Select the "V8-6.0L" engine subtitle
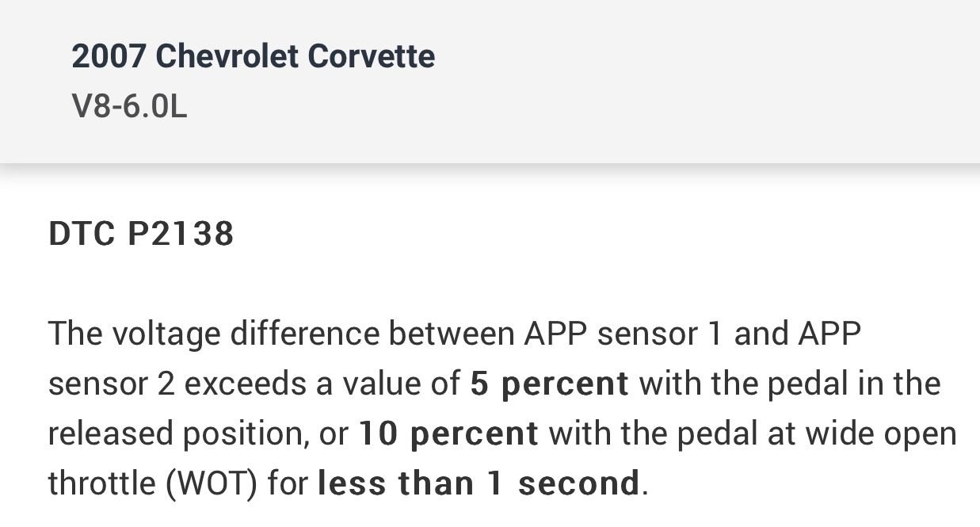 pos(129,107)
